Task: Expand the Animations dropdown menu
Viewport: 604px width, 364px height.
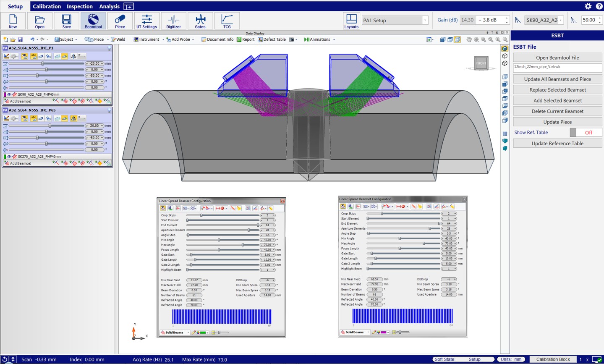Action: (x=334, y=39)
